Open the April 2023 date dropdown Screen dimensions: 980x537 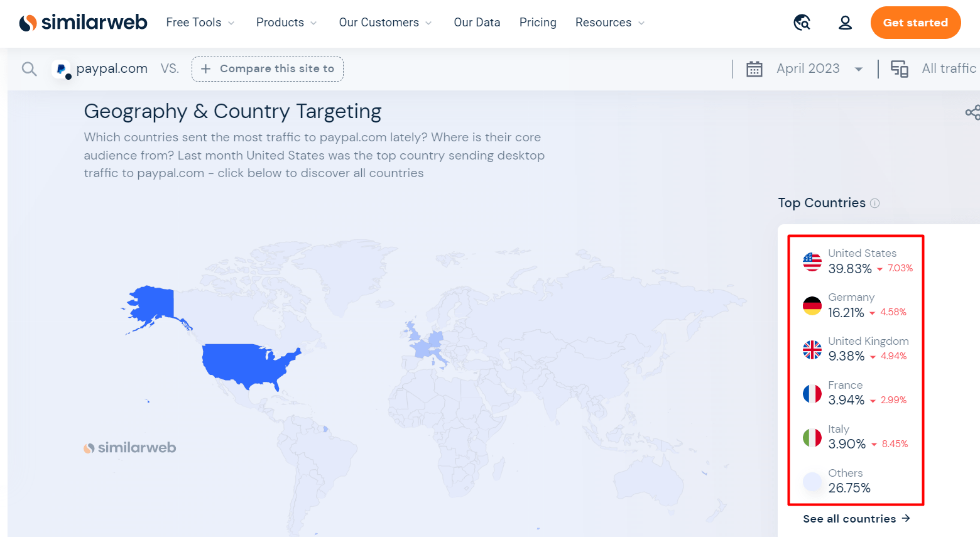coord(819,68)
